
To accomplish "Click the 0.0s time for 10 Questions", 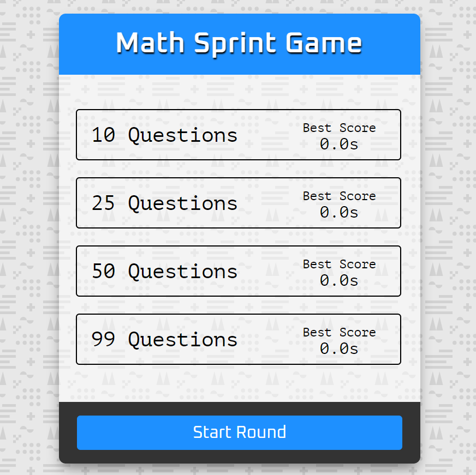I will (x=339, y=144).
